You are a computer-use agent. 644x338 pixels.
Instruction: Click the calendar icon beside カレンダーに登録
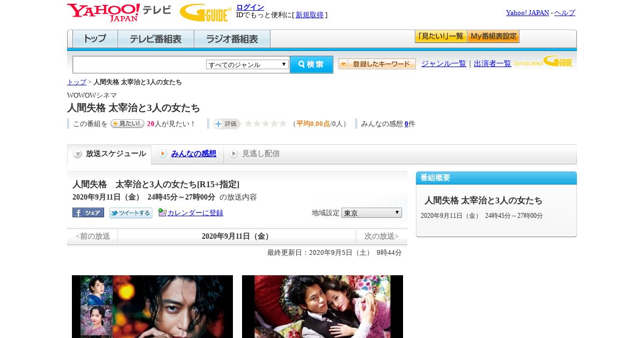pyautogui.click(x=163, y=212)
